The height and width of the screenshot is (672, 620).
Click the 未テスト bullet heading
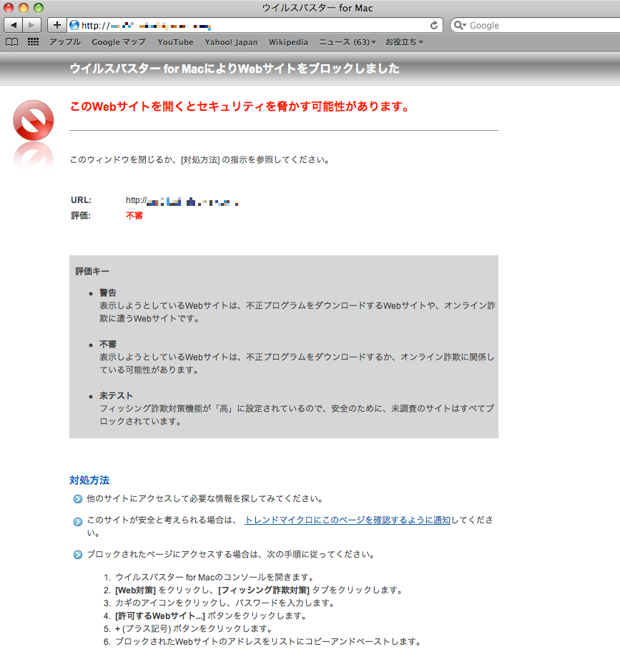116,395
